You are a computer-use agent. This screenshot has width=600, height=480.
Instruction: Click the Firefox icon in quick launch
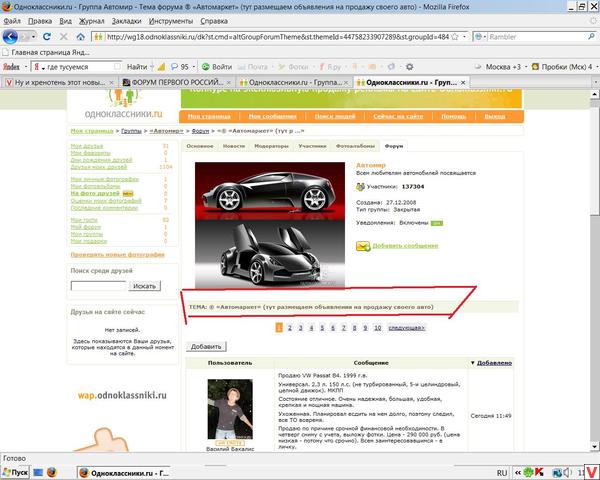pos(52,472)
